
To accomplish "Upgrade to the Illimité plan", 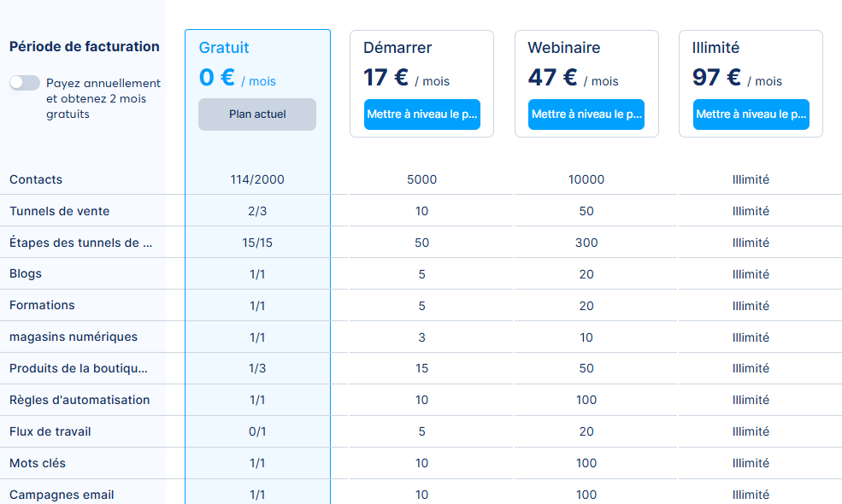I will pyautogui.click(x=751, y=114).
